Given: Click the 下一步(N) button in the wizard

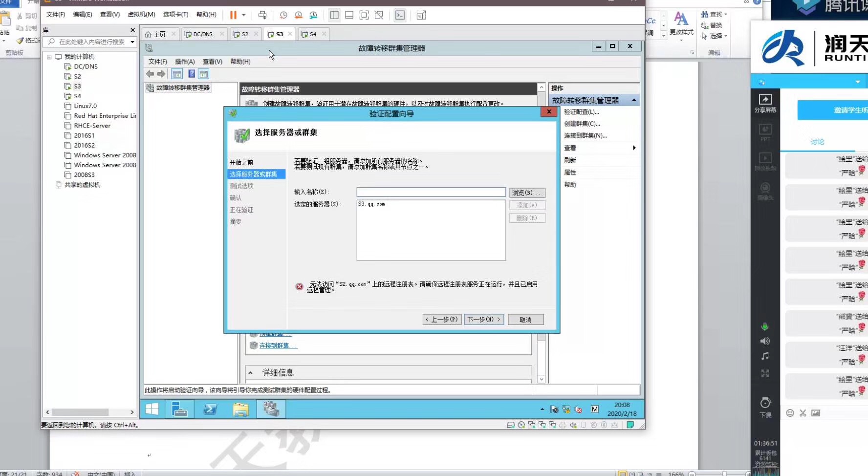Looking at the screenshot, I should click(483, 320).
